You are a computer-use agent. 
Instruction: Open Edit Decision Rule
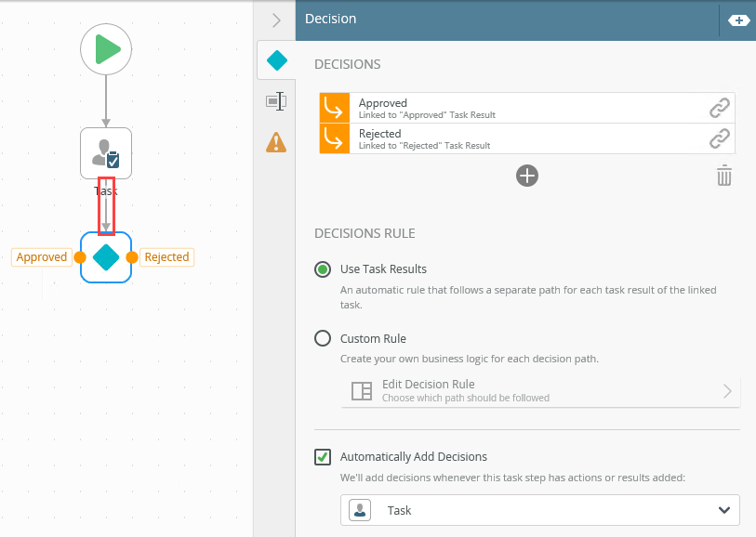tap(540, 390)
